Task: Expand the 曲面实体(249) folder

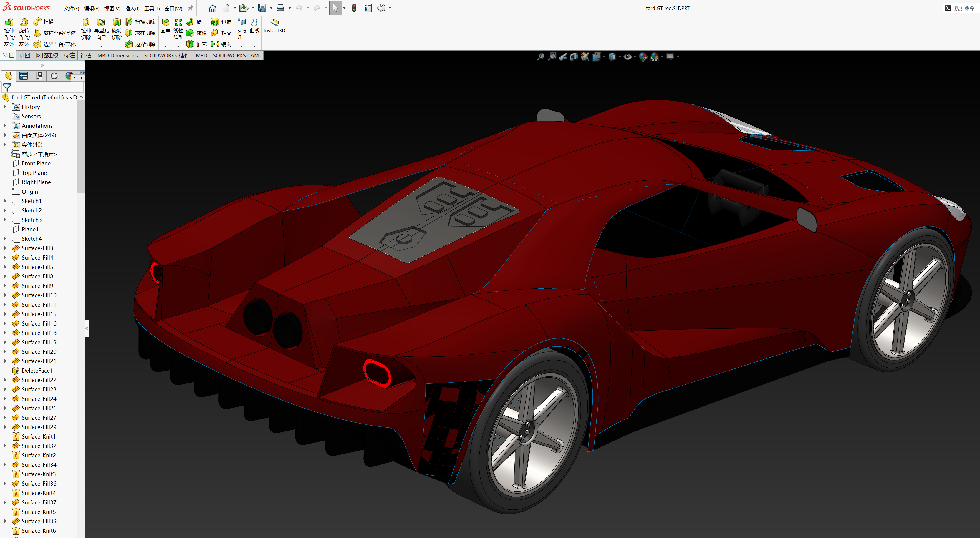Action: tap(5, 135)
